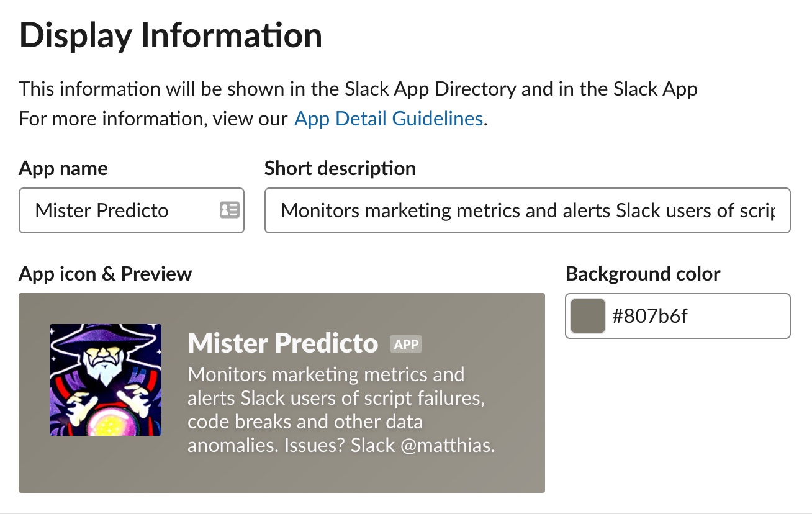Viewport: 812px width, 514px height.
Task: Click the Short description label
Action: click(340, 168)
